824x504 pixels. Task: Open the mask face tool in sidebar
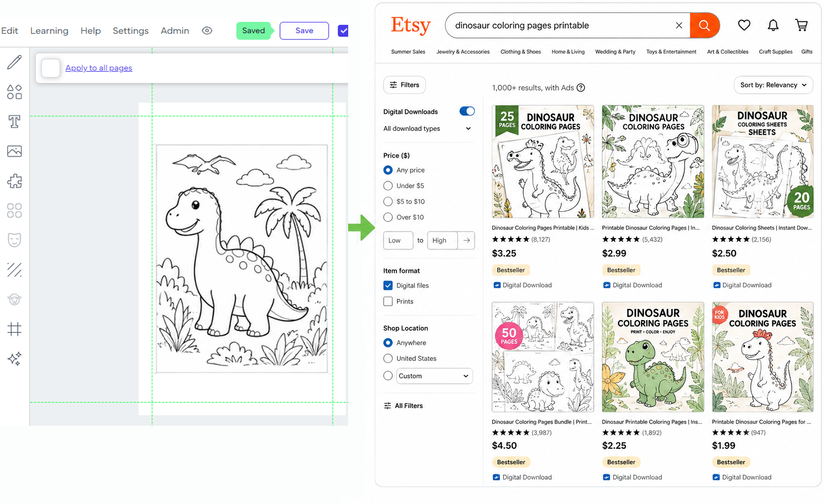coord(14,240)
